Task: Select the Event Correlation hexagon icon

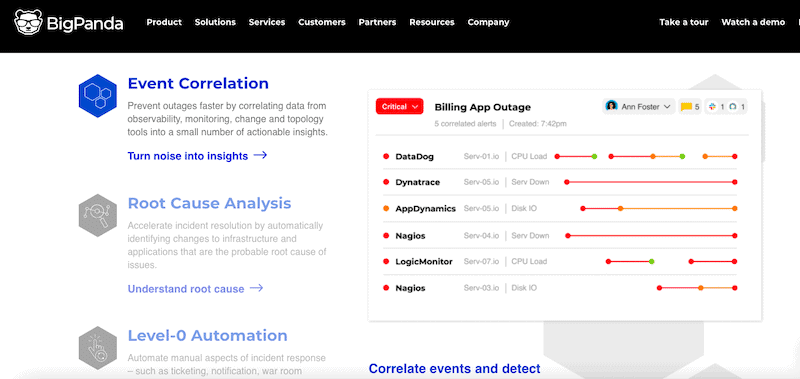Action: pos(97,95)
